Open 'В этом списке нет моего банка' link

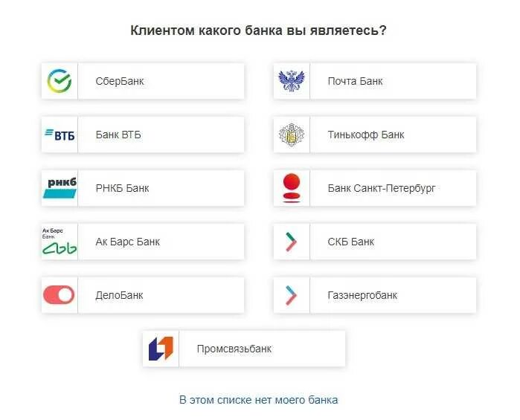[x=259, y=400]
